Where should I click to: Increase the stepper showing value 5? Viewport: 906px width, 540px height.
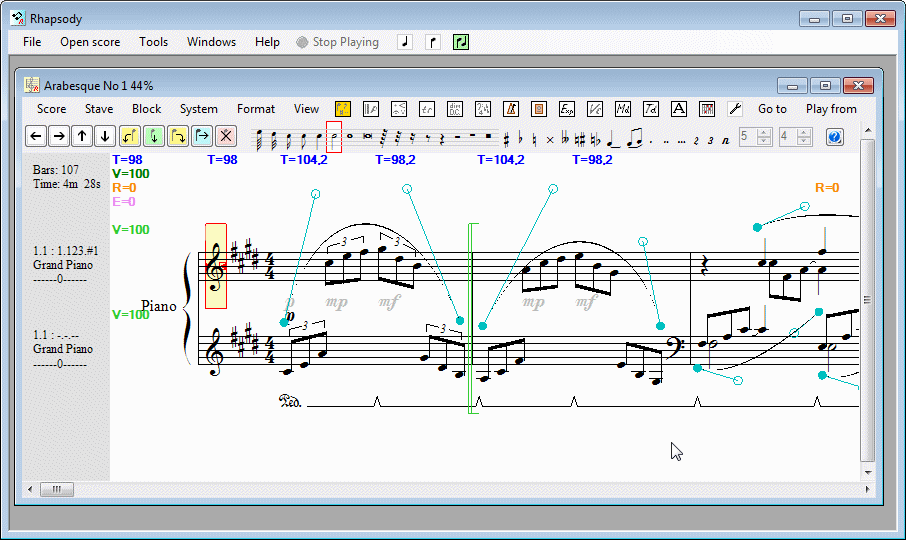(765, 132)
